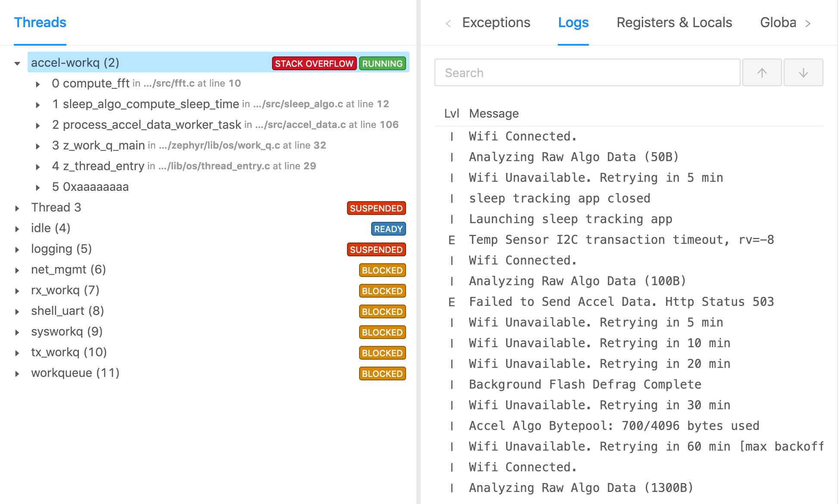Open the Registers & Locals tab
The image size is (838, 504).
674,22
